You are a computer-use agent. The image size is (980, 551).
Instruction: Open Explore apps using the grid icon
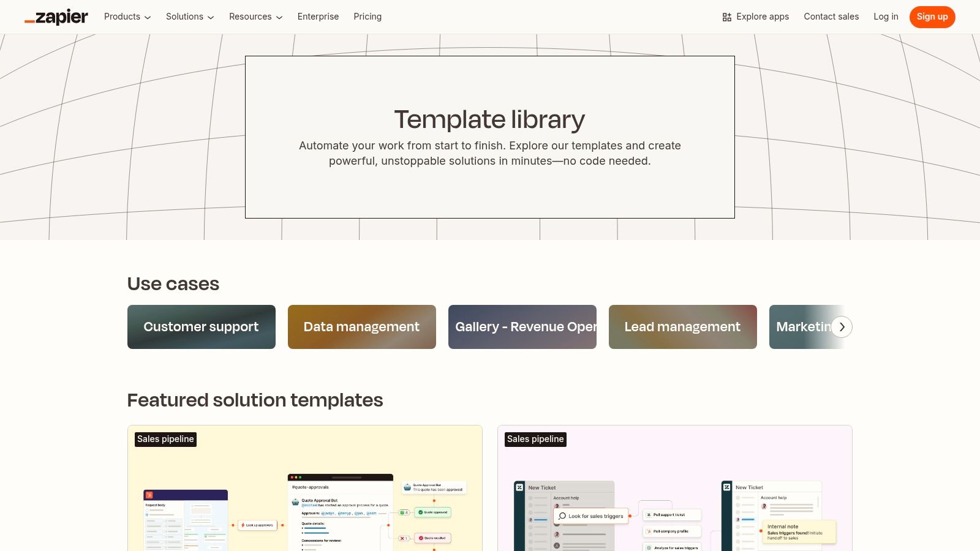coord(726,17)
